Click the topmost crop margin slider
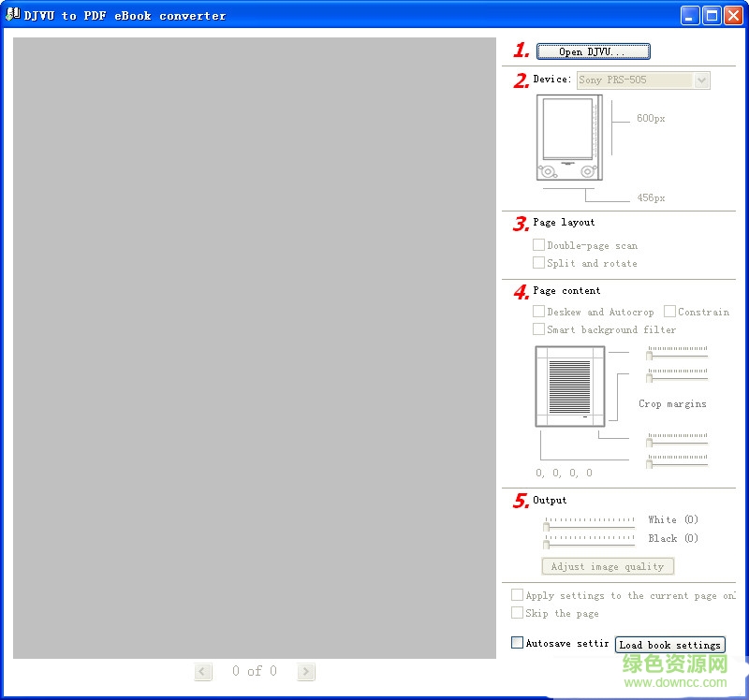The image size is (749, 700). [x=677, y=354]
